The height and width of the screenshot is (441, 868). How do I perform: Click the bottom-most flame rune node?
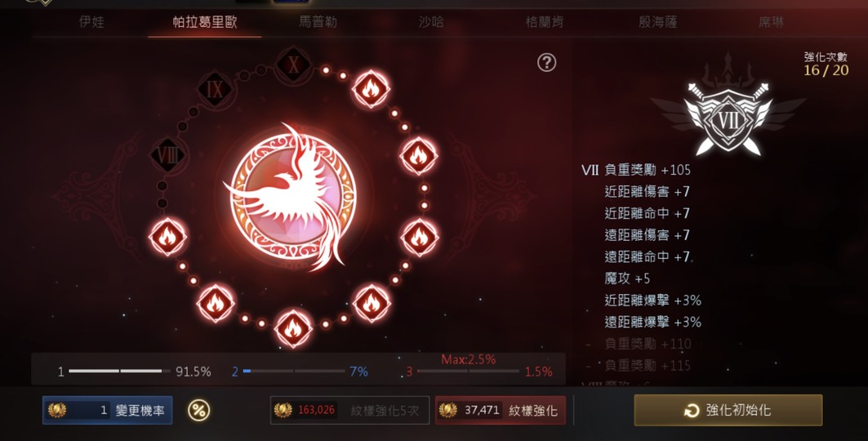293,328
